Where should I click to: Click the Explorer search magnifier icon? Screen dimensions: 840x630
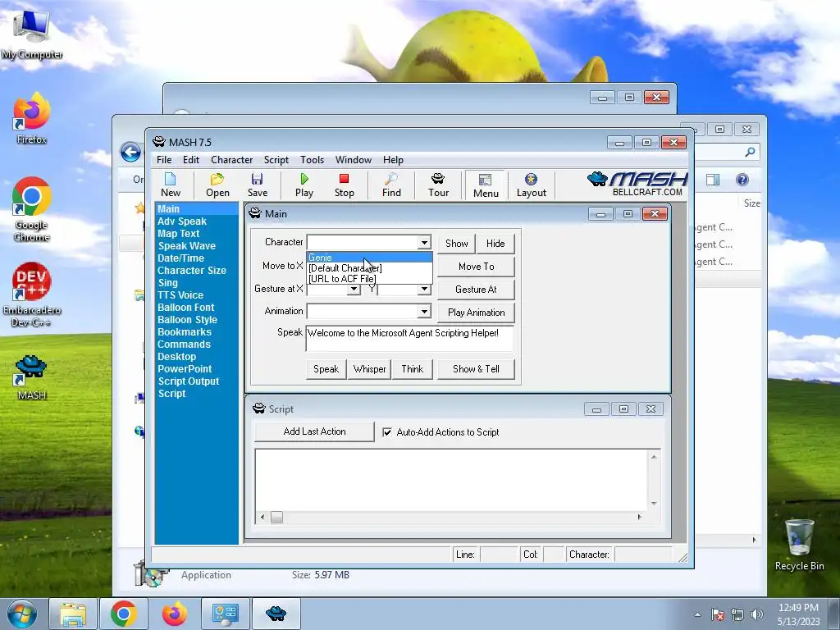tap(750, 152)
